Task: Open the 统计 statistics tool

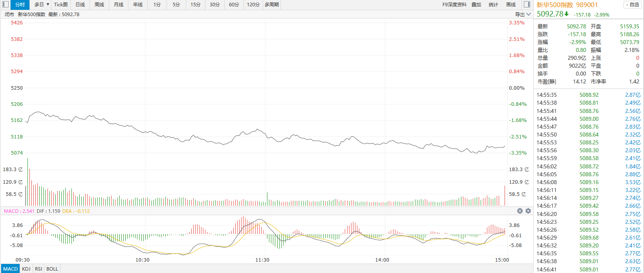Action: [494, 4]
